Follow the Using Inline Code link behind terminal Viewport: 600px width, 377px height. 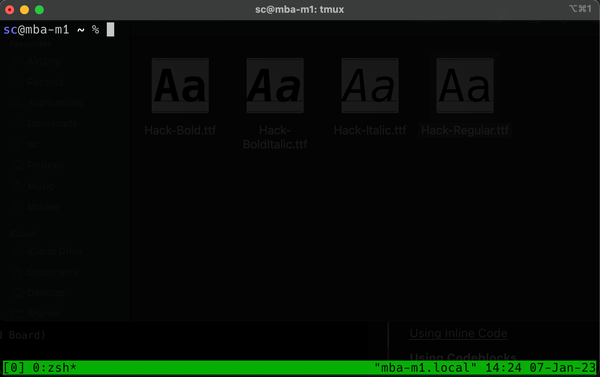458,333
